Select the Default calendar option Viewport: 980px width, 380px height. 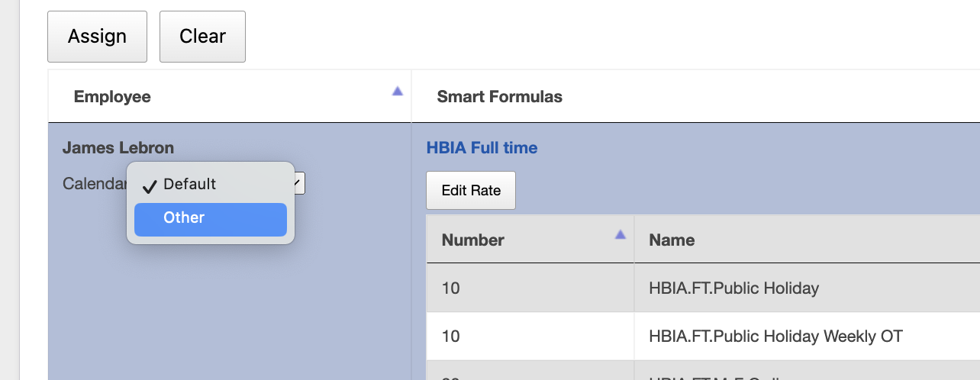pyautogui.click(x=211, y=185)
